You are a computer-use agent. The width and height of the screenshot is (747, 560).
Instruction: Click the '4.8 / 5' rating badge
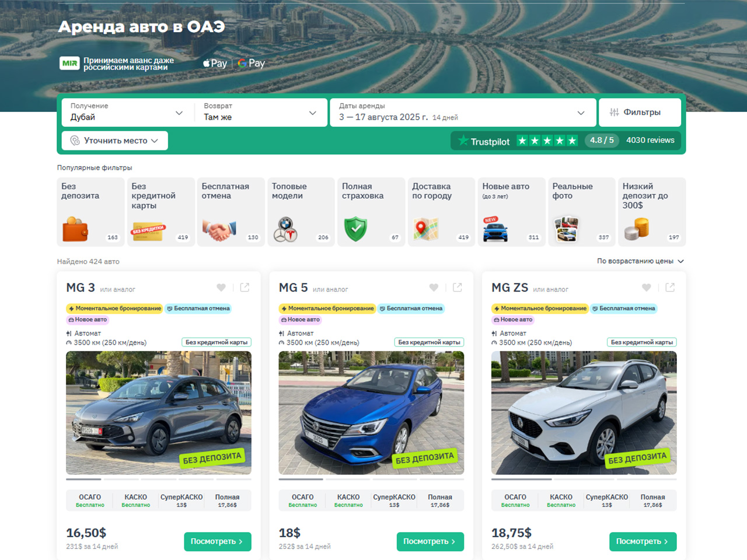tap(602, 141)
